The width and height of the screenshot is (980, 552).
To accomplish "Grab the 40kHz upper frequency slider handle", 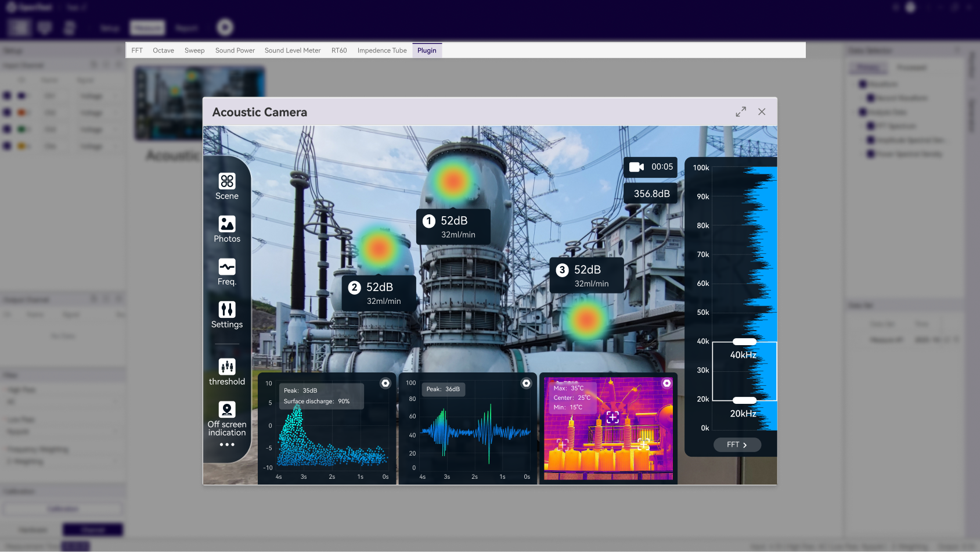I will 744,342.
